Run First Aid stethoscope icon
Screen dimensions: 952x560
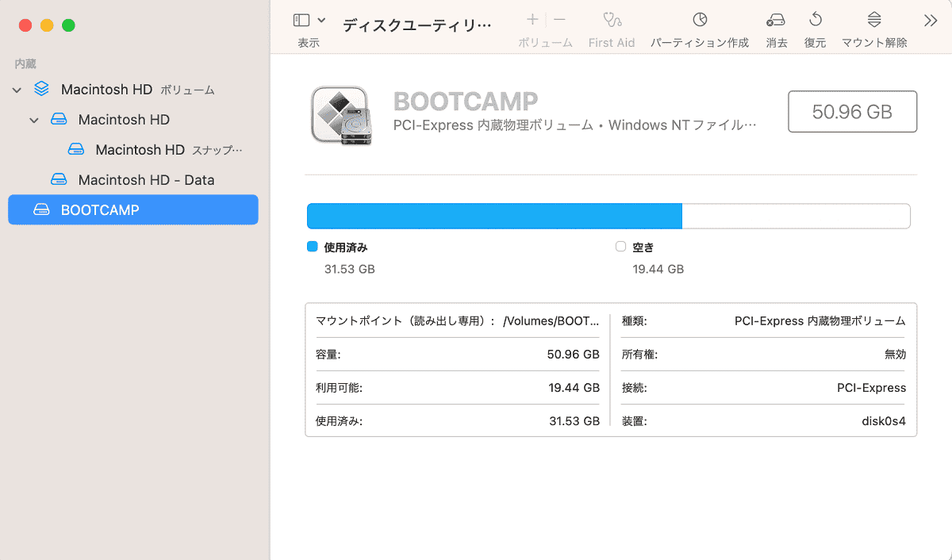(x=612, y=20)
